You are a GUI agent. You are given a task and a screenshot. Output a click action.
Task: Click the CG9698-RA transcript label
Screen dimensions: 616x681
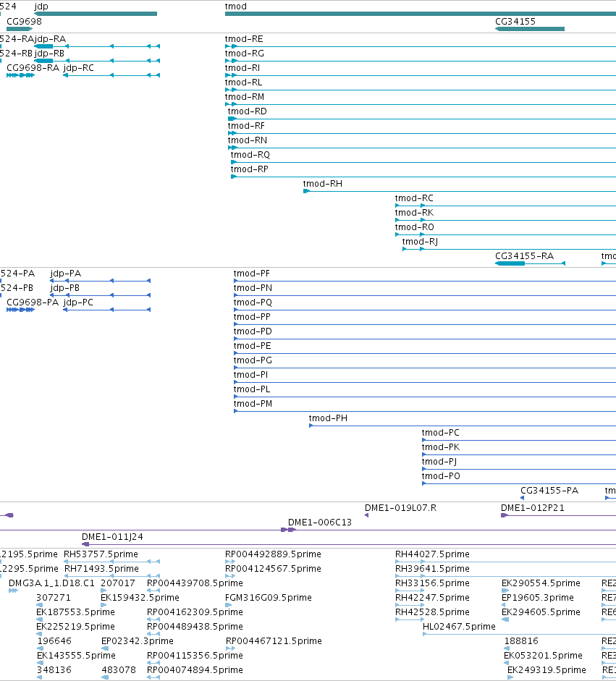(33, 68)
